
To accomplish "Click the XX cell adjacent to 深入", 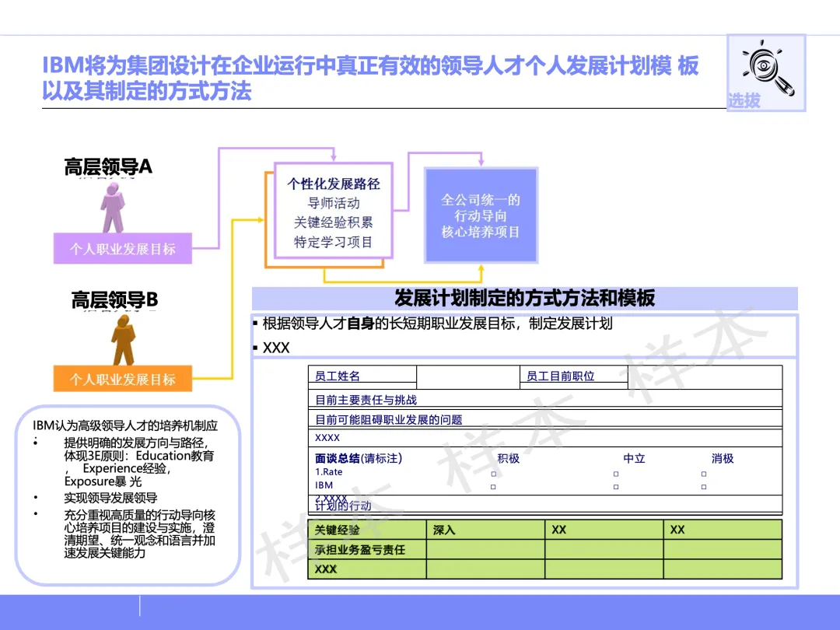I will [604, 530].
